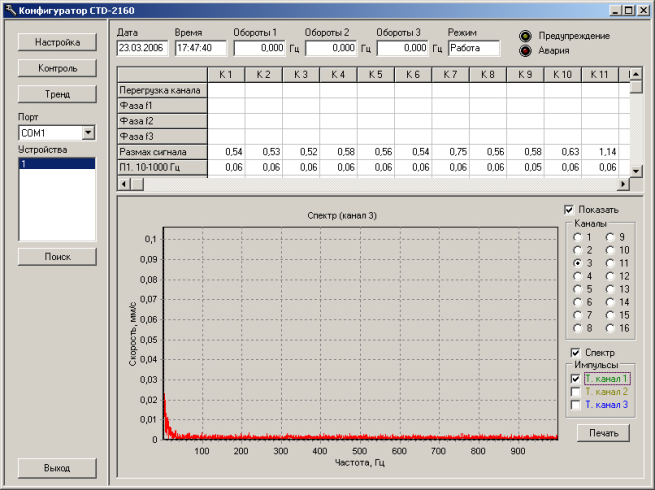The width and height of the screenshot is (655, 490).
Task: Choose channel 16 radio button
Action: (611, 328)
